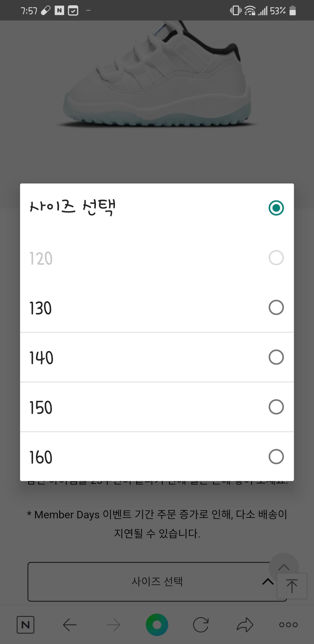This screenshot has height=644, width=314.
Task: Tap the green circle search button
Action: [x=157, y=625]
